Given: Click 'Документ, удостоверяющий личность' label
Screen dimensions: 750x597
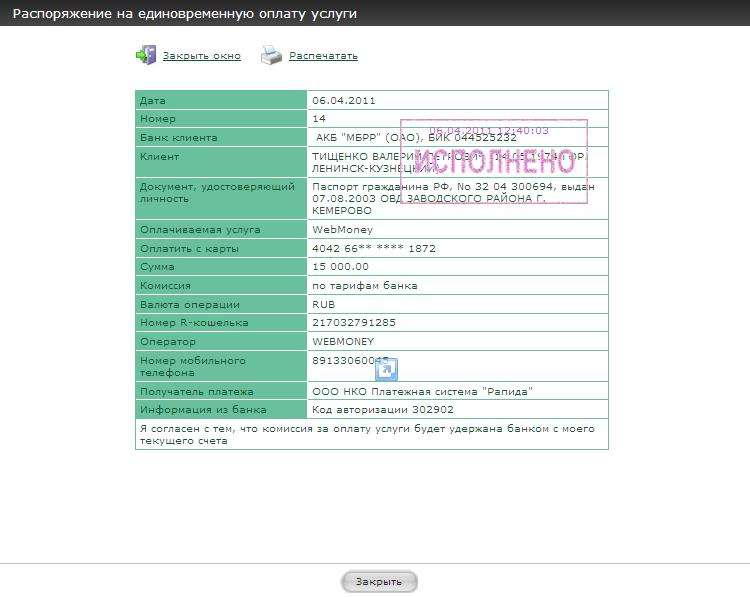Looking at the screenshot, I should (217, 192).
